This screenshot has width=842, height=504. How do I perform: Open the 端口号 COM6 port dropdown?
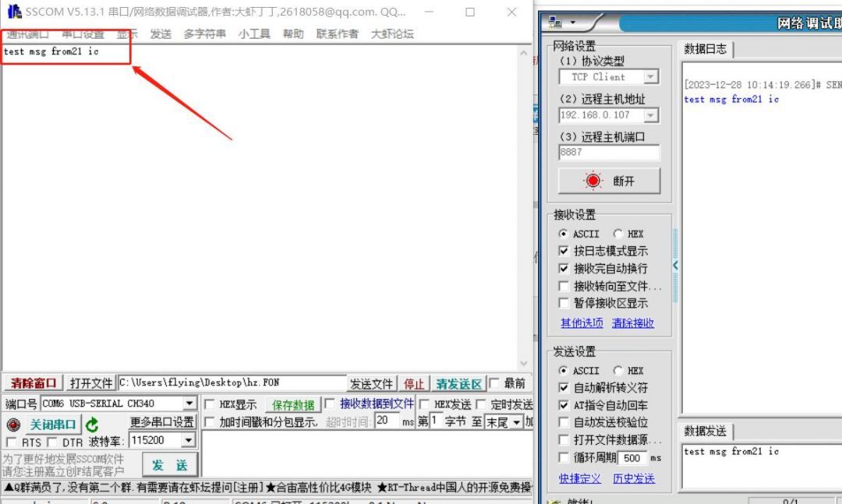[189, 403]
